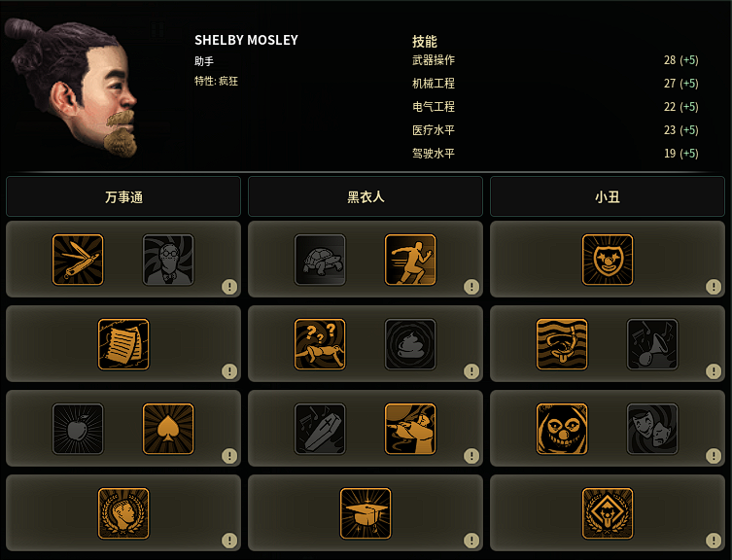Switch to the 黑衣人 talent tree tab

(366, 196)
